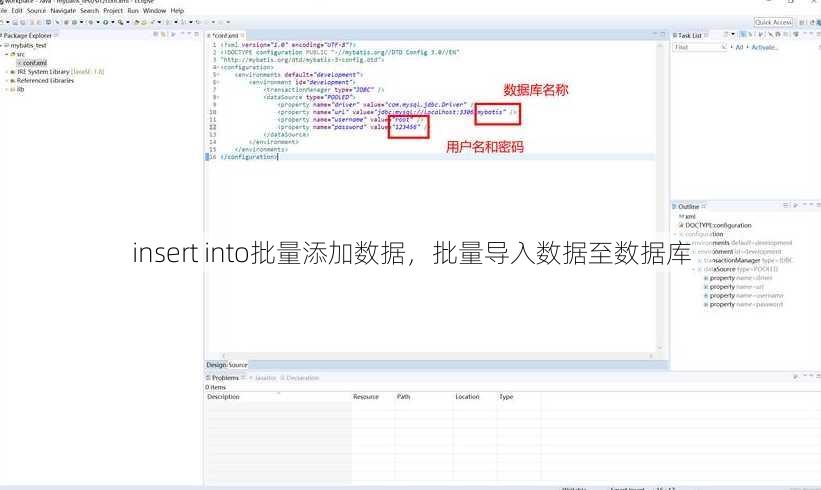Open the Window menu
The image size is (821, 490).
pyautogui.click(x=154, y=10)
